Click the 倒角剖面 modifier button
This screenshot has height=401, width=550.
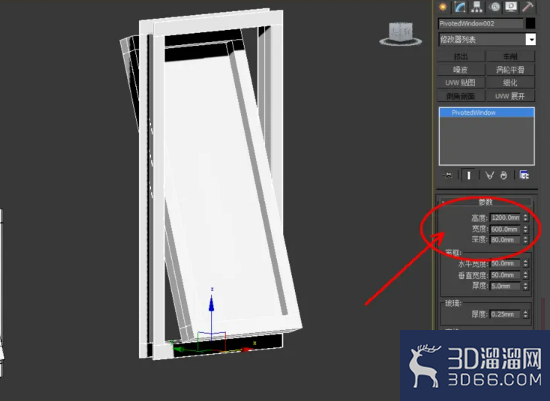[461, 96]
